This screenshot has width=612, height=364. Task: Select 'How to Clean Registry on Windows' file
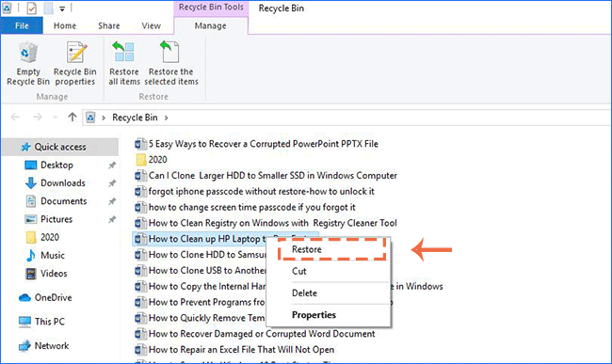(266, 223)
